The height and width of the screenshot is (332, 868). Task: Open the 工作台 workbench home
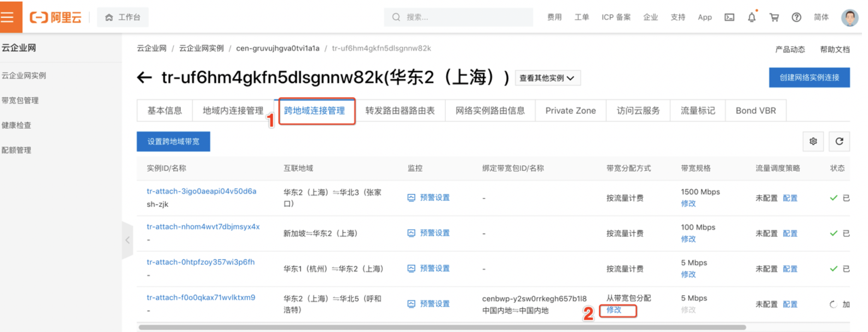(123, 17)
